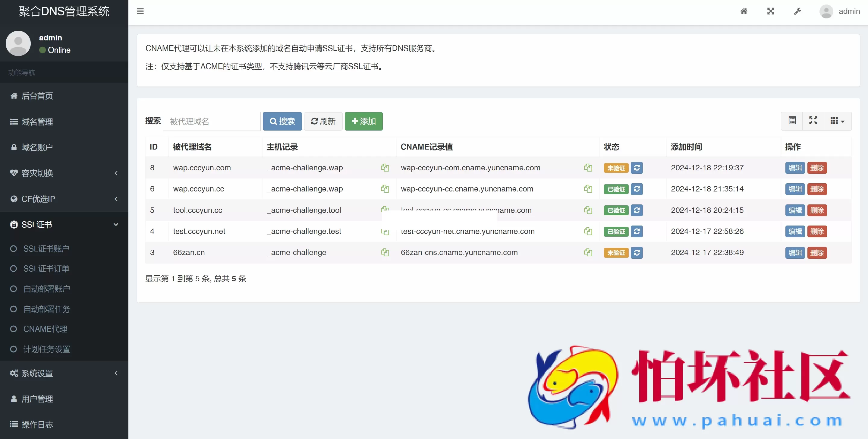Click the admin avatar in the top right
Viewport: 868px width, 439px height.
826,11
